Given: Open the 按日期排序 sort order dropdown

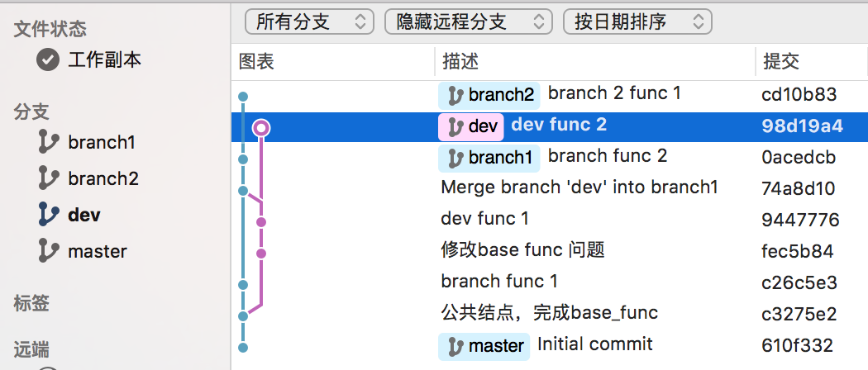Looking at the screenshot, I should point(637,21).
